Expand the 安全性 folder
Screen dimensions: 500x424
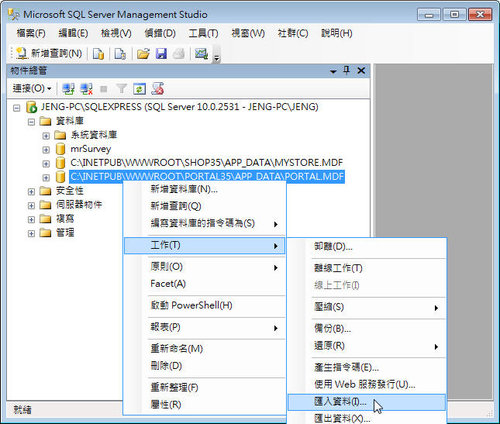coord(31,192)
